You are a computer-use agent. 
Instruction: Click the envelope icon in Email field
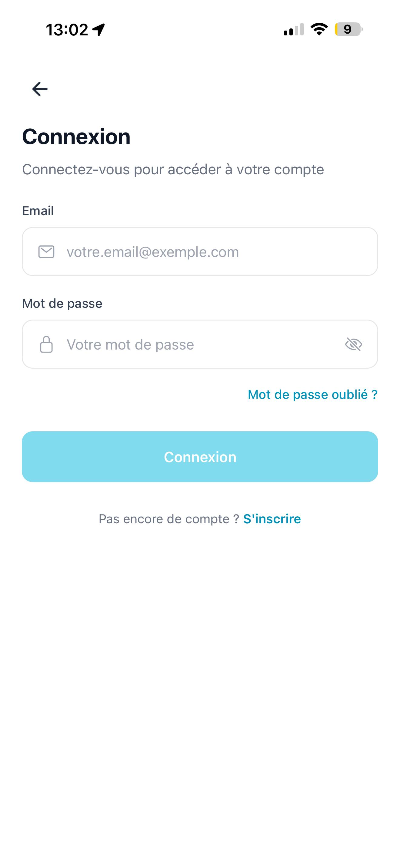[46, 252]
